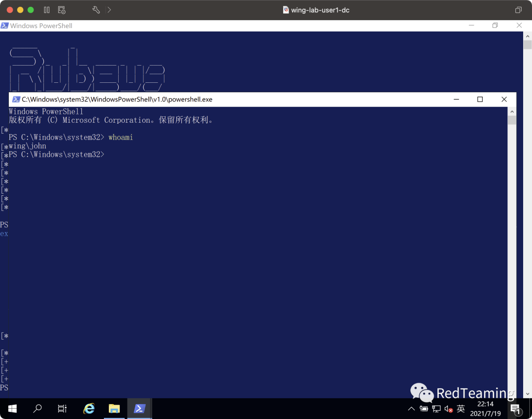The width and height of the screenshot is (532, 419).
Task: Click the whoami command text
Action: point(121,137)
